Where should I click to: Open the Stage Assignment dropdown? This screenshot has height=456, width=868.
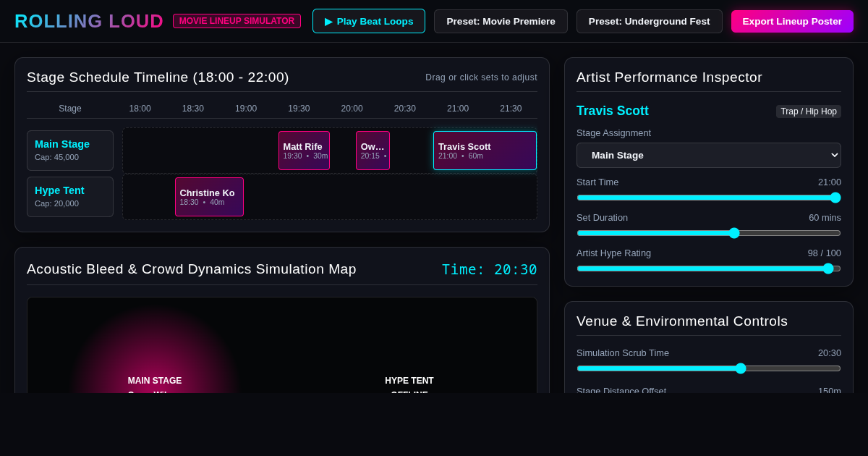pyautogui.click(x=709, y=155)
